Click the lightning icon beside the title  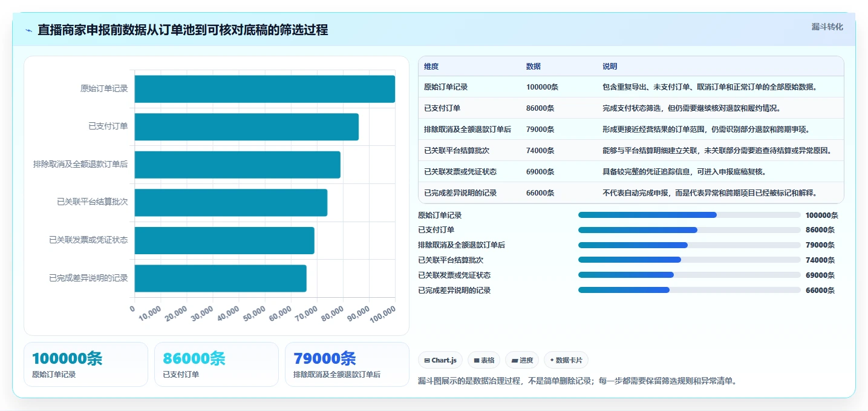pos(29,30)
